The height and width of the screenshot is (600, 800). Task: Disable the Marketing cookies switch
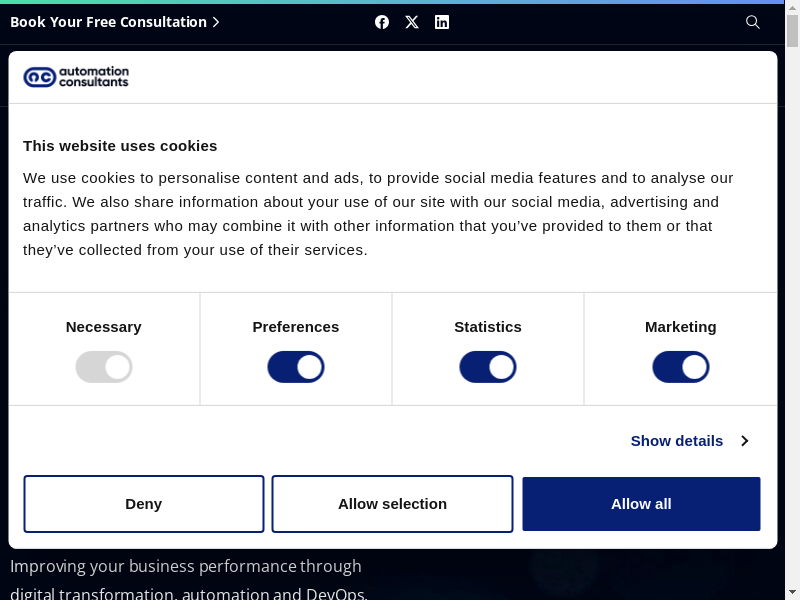click(681, 367)
